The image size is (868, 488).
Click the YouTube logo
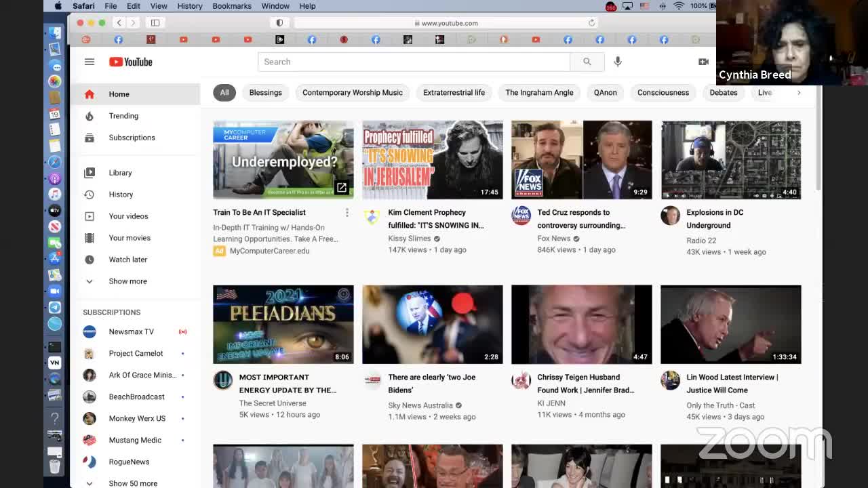point(131,62)
